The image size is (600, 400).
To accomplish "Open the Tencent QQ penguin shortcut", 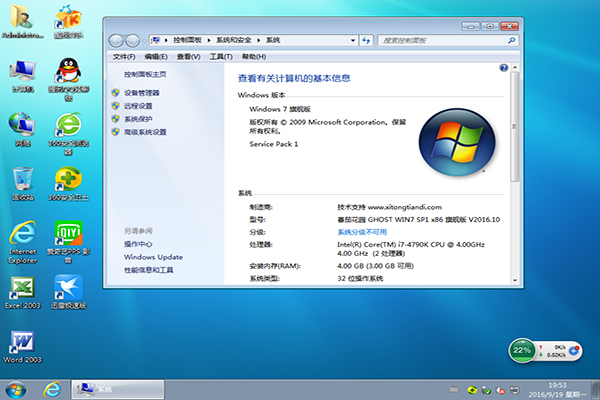I will click(68, 80).
